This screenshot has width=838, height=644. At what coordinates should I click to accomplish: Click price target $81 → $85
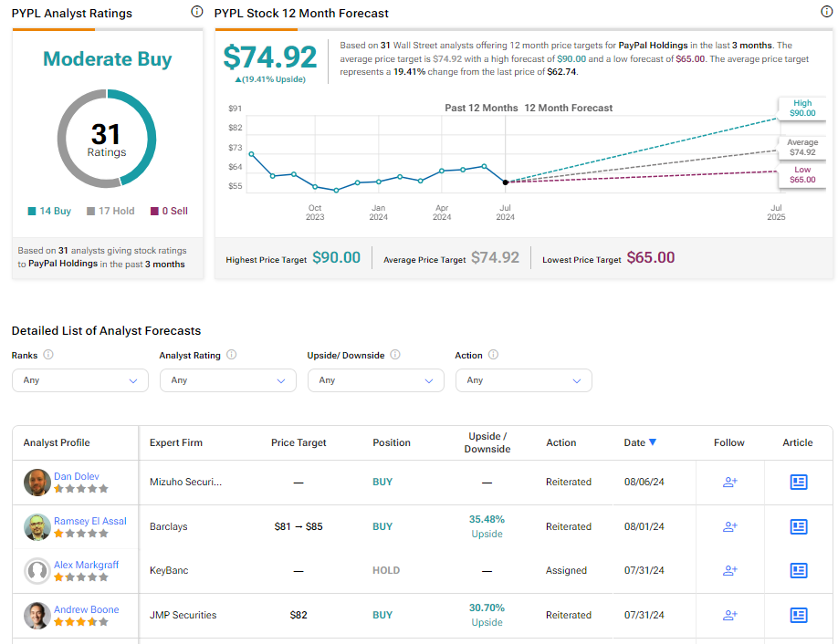point(299,526)
